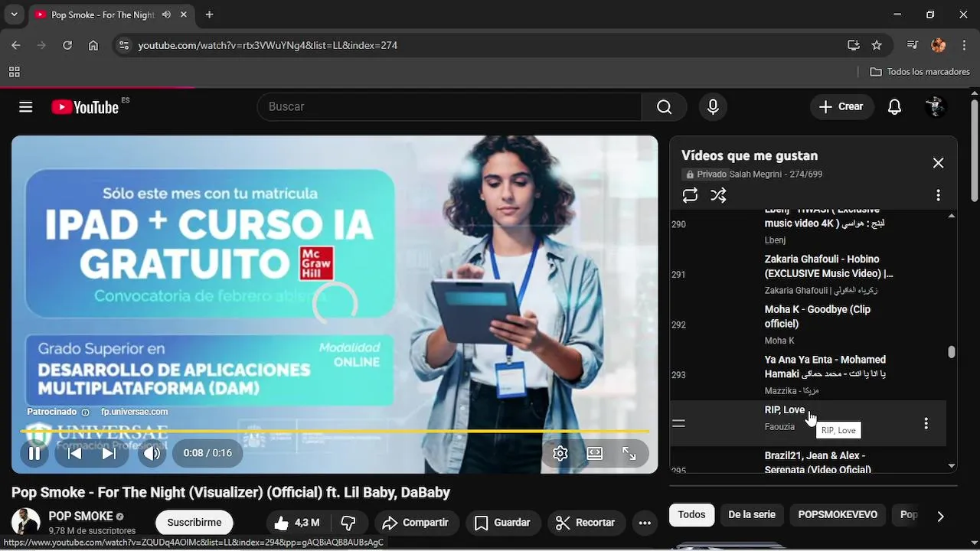Skip to the next video
This screenshot has height=551, width=980.
[x=109, y=453]
